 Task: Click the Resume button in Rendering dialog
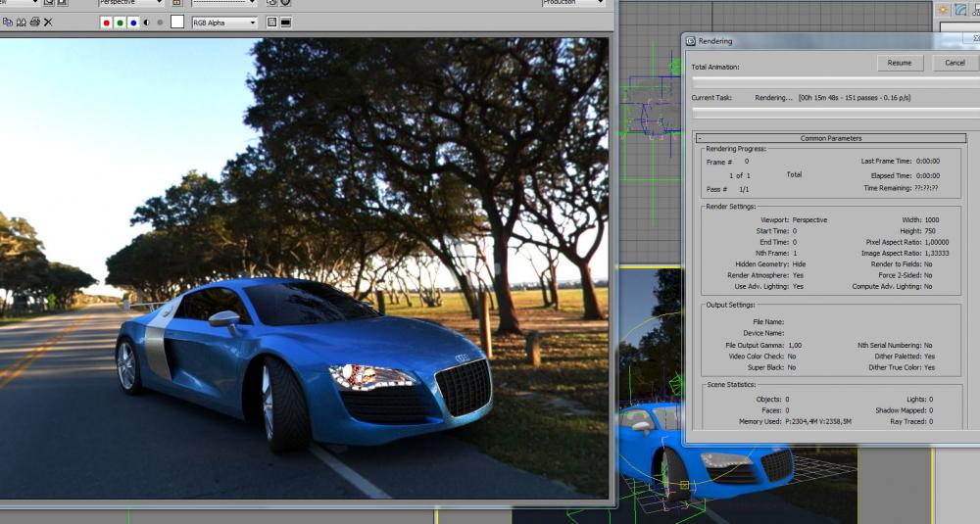click(900, 63)
